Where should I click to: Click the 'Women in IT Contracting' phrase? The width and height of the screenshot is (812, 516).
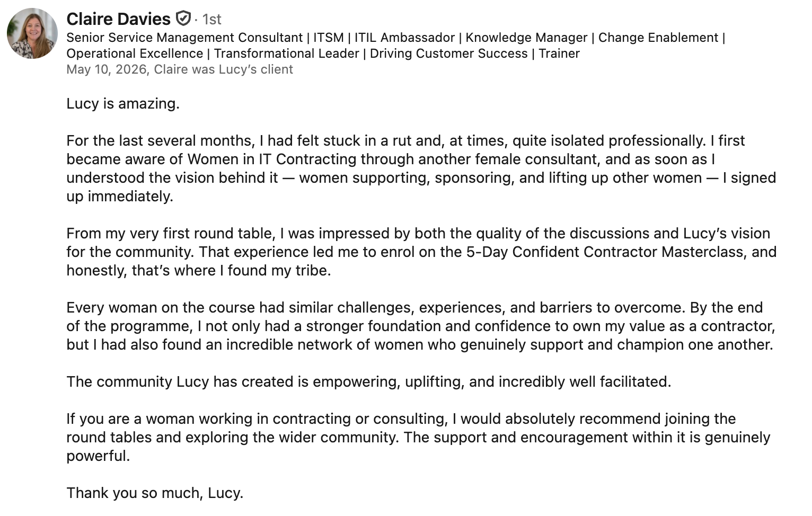click(272, 159)
